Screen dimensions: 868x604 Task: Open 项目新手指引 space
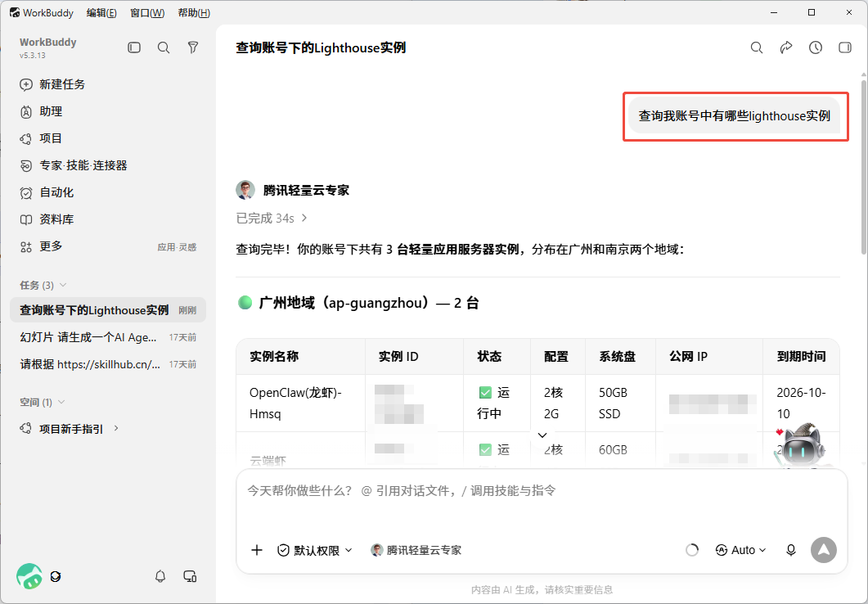71,429
